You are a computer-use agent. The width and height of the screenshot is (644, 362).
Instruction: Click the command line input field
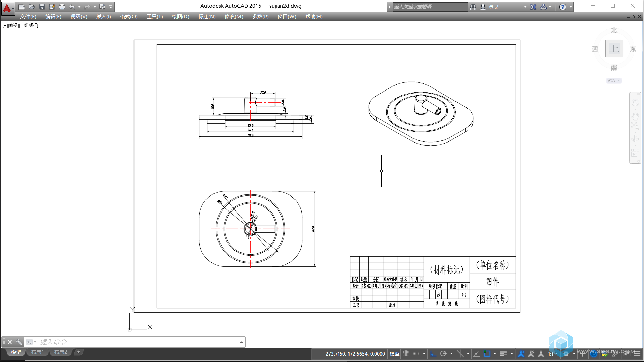[x=138, y=342]
